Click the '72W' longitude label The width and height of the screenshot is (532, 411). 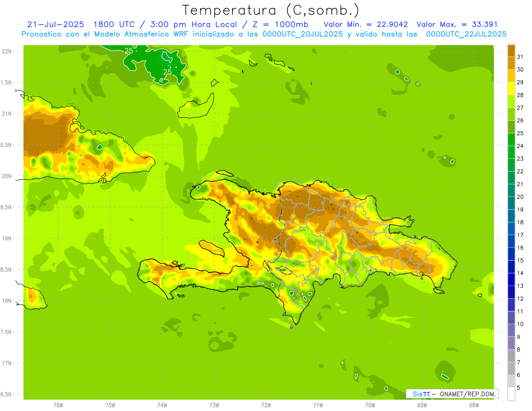(266, 405)
